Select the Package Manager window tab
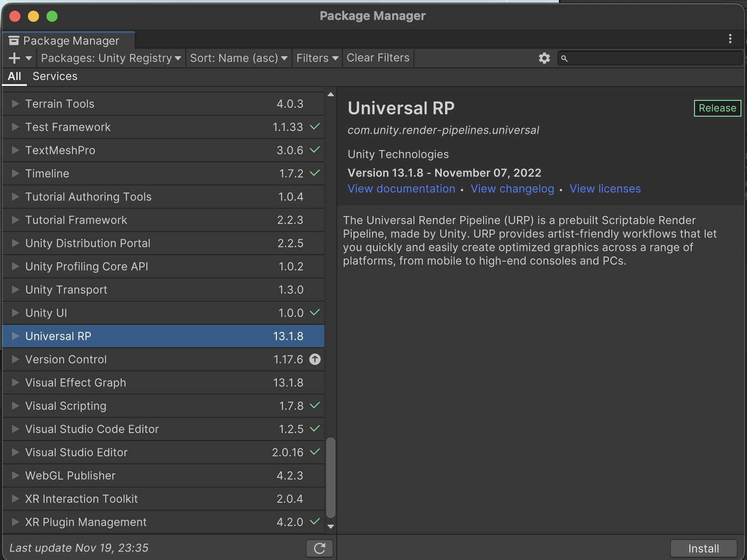Viewport: 747px width, 560px height. (x=69, y=40)
